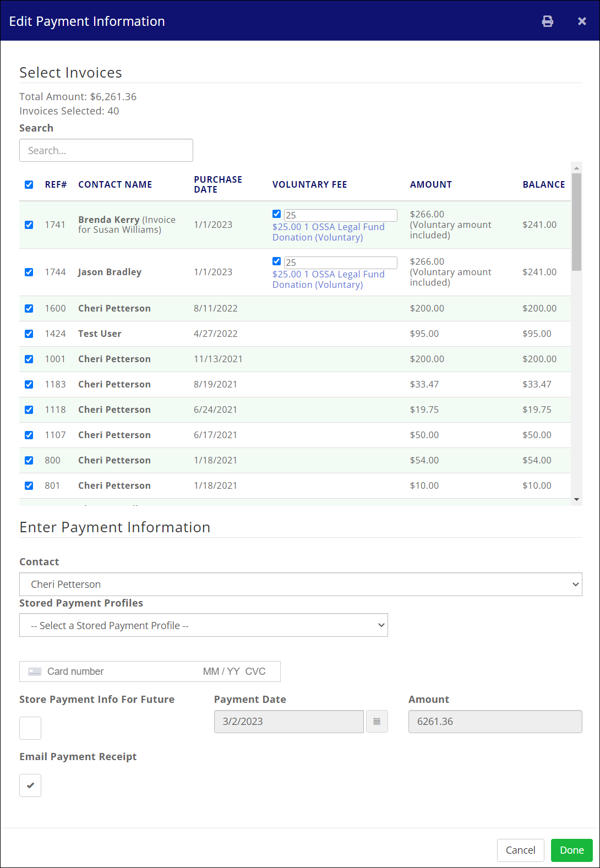Click the REF# column header
The width and height of the screenshot is (600, 868).
pos(56,184)
